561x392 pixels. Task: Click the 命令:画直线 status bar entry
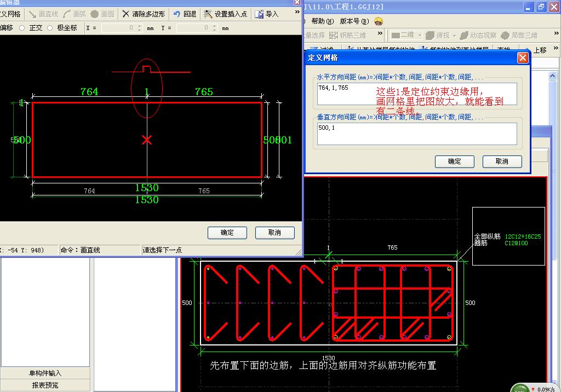(80, 250)
